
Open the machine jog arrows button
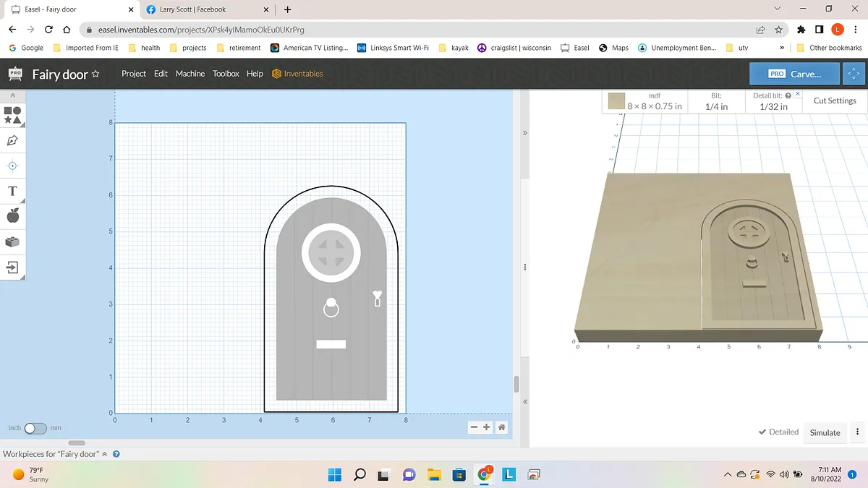(x=854, y=74)
